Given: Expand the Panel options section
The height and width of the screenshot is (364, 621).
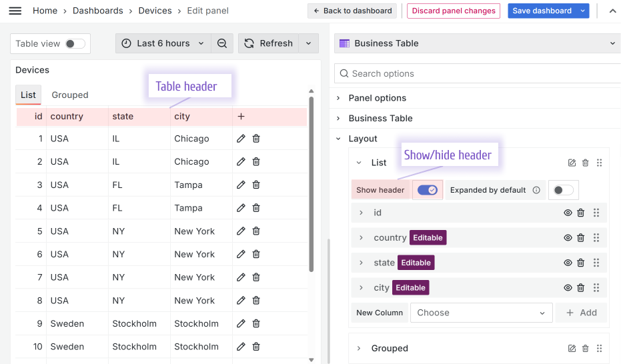Looking at the screenshot, I should click(x=377, y=98).
